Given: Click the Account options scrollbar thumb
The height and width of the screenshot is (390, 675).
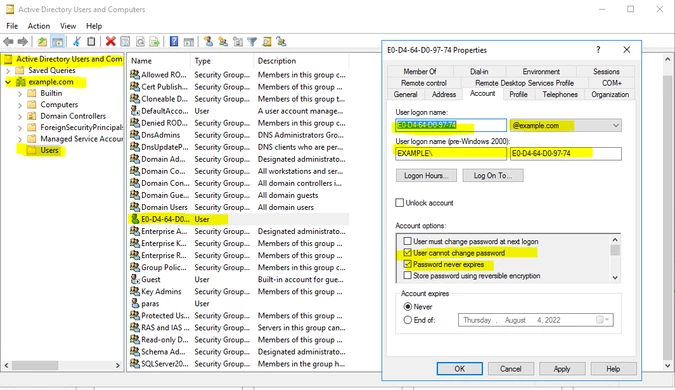Looking at the screenshot, I should click(615, 251).
